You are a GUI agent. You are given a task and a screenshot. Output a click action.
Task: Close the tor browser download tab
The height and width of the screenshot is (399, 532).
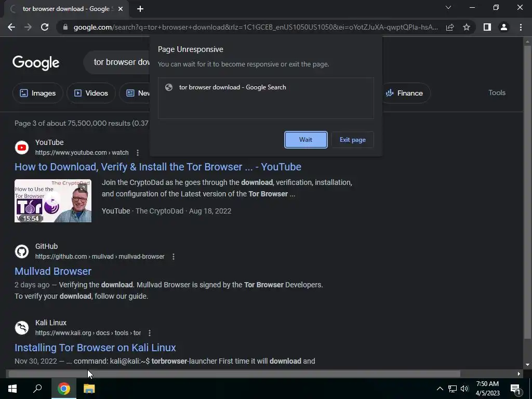point(121,9)
